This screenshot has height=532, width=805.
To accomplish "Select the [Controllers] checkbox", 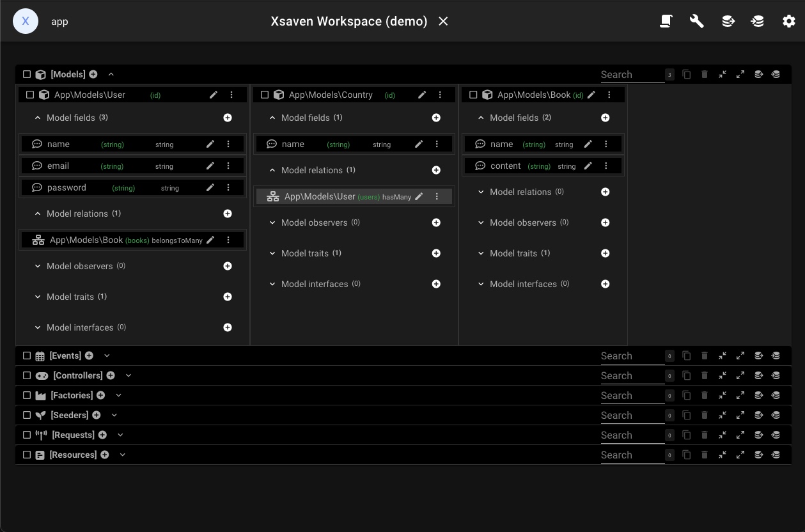I will click(x=27, y=375).
